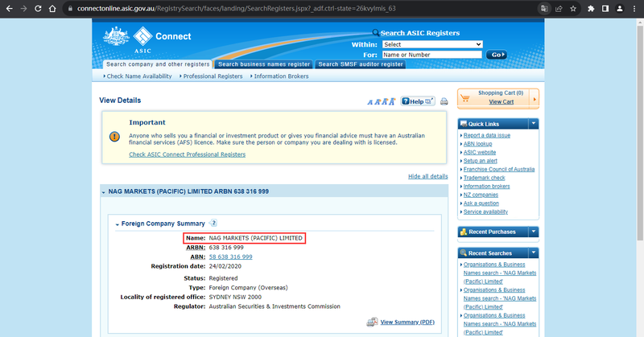
Task: Open Information Brokers menu item
Action: pyautogui.click(x=281, y=76)
